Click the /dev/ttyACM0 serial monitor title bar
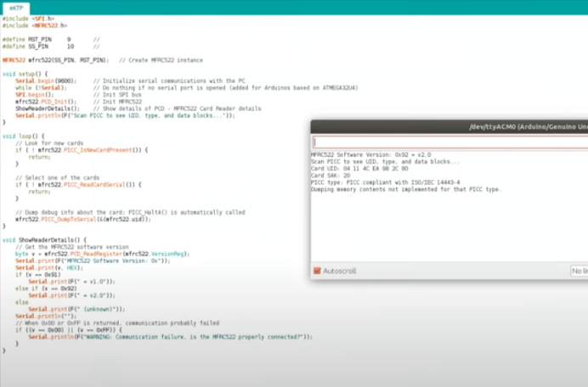The width and height of the screenshot is (588, 387). (449, 126)
